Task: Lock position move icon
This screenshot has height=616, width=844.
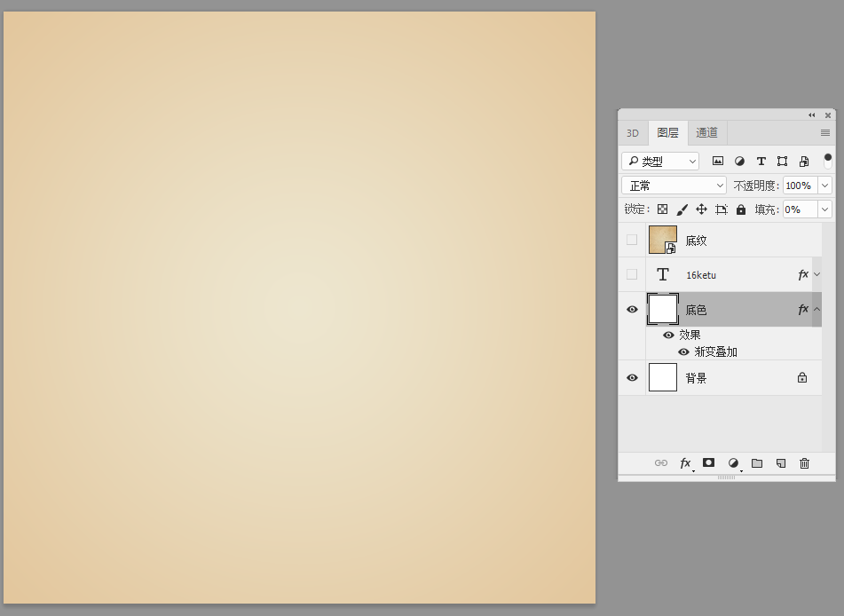Action: click(x=701, y=209)
